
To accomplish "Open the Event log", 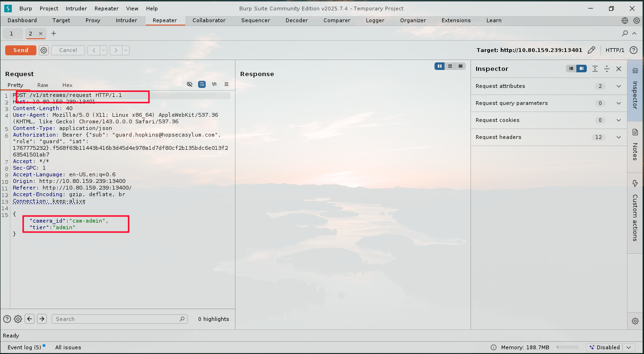I will pos(24,347).
